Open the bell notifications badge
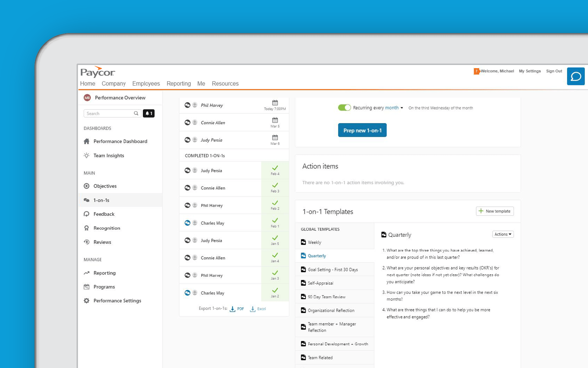Screen dimensions: 588x368 coord(148,113)
